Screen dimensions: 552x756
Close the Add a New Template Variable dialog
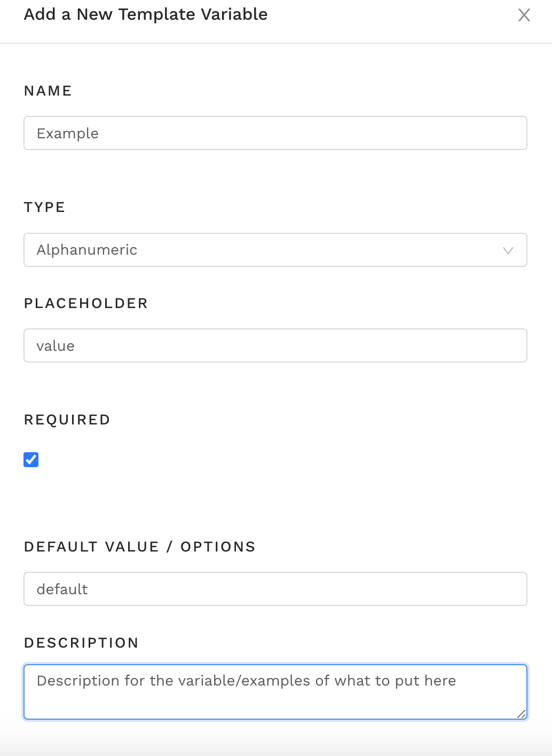(524, 15)
